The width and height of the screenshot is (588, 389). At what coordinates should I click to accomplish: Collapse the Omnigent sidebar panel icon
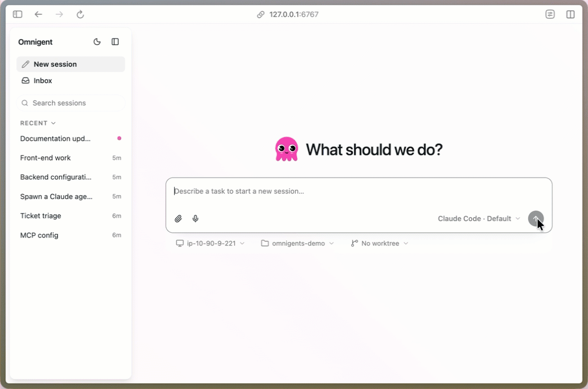pos(115,42)
